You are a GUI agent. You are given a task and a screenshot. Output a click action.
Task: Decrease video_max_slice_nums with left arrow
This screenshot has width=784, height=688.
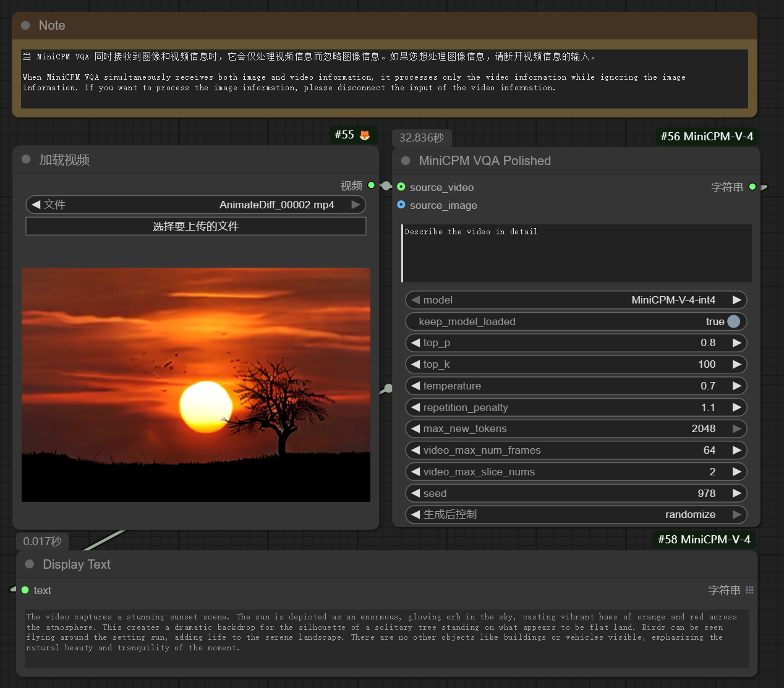pos(415,472)
